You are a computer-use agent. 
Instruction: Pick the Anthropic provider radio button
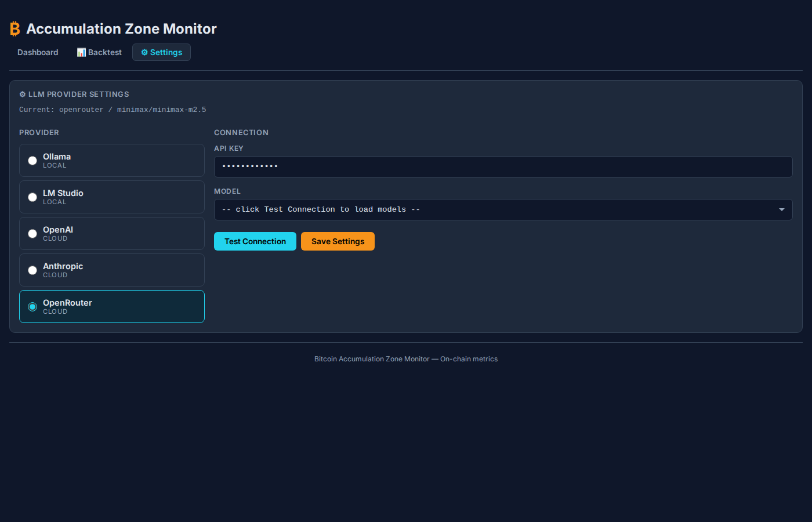pyautogui.click(x=32, y=270)
